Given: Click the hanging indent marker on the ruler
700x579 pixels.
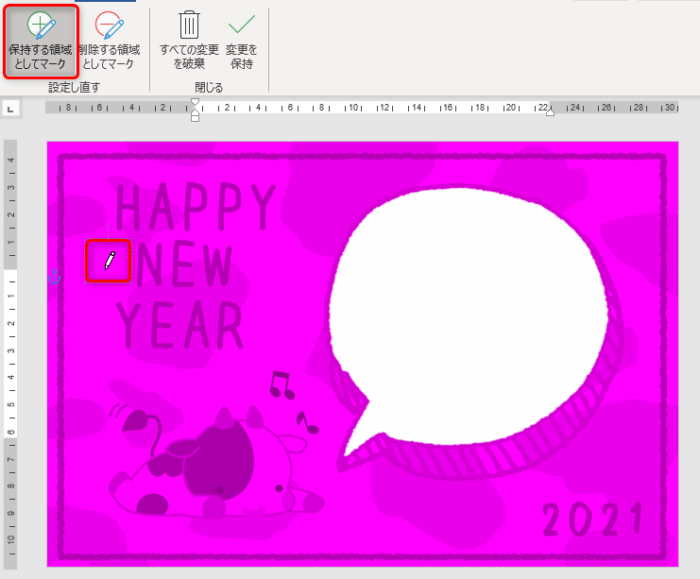Looking at the screenshot, I should pyautogui.click(x=195, y=112).
